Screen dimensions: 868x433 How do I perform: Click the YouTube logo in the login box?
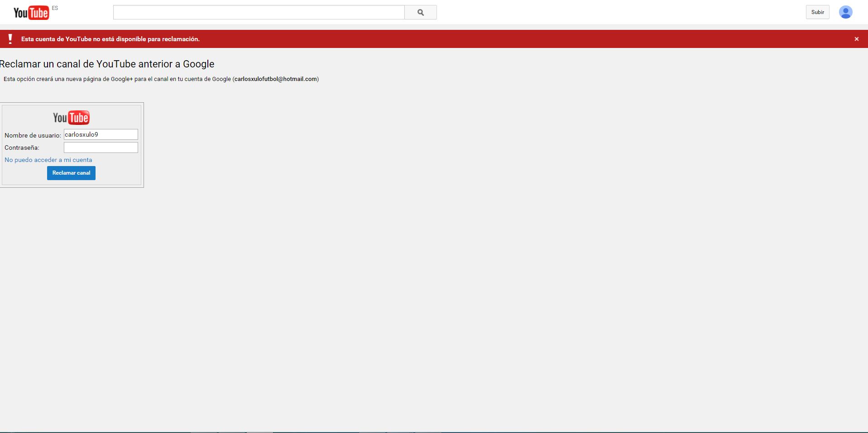click(71, 118)
